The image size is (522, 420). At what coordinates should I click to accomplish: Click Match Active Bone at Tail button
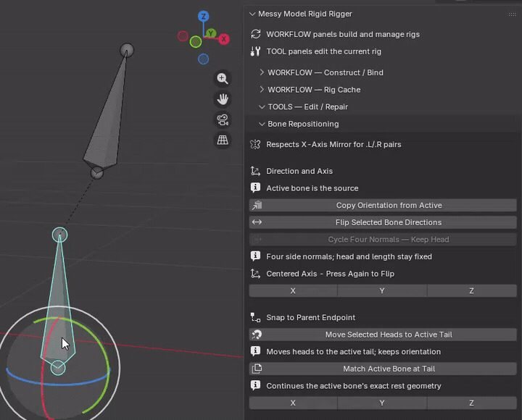(383, 369)
